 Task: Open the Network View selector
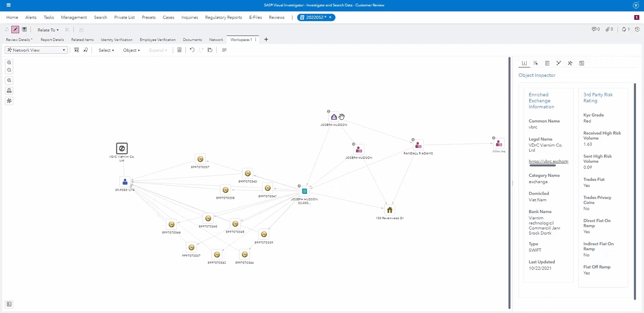click(x=36, y=50)
